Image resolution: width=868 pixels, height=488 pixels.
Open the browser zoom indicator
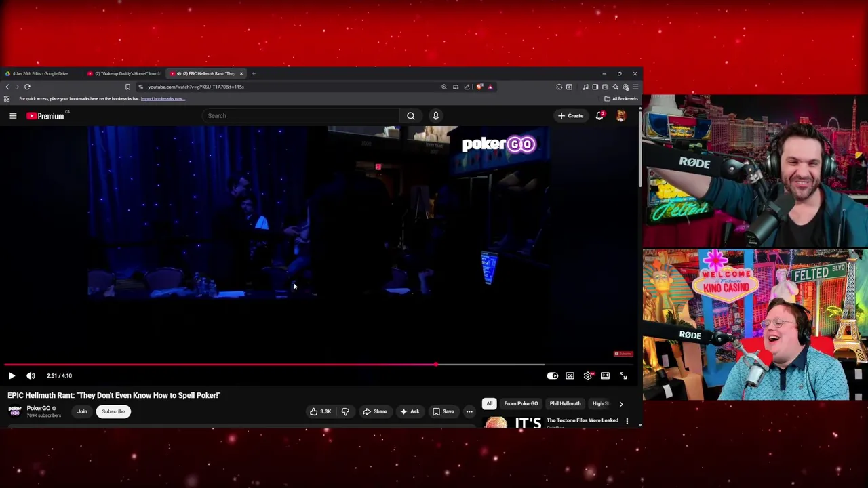coord(444,87)
